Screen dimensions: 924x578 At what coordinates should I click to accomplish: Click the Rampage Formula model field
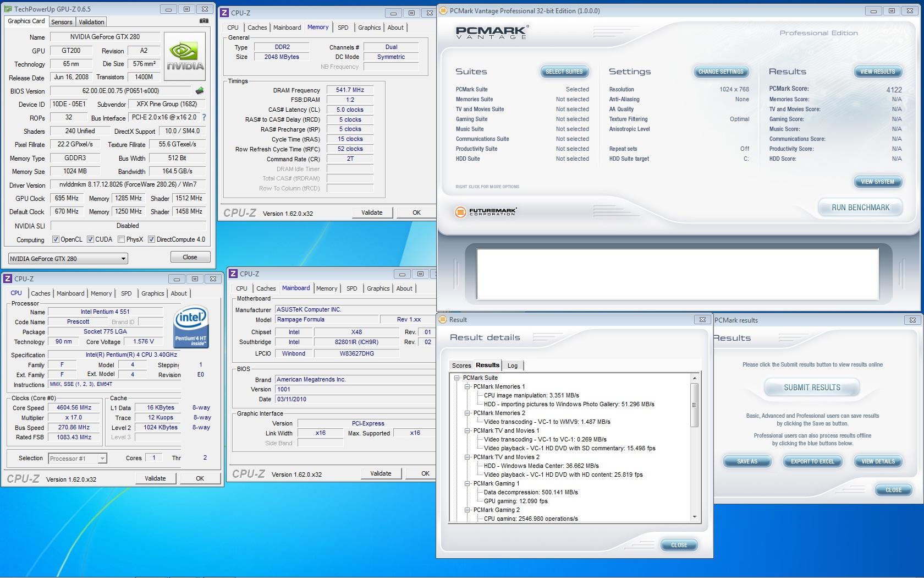click(x=327, y=319)
